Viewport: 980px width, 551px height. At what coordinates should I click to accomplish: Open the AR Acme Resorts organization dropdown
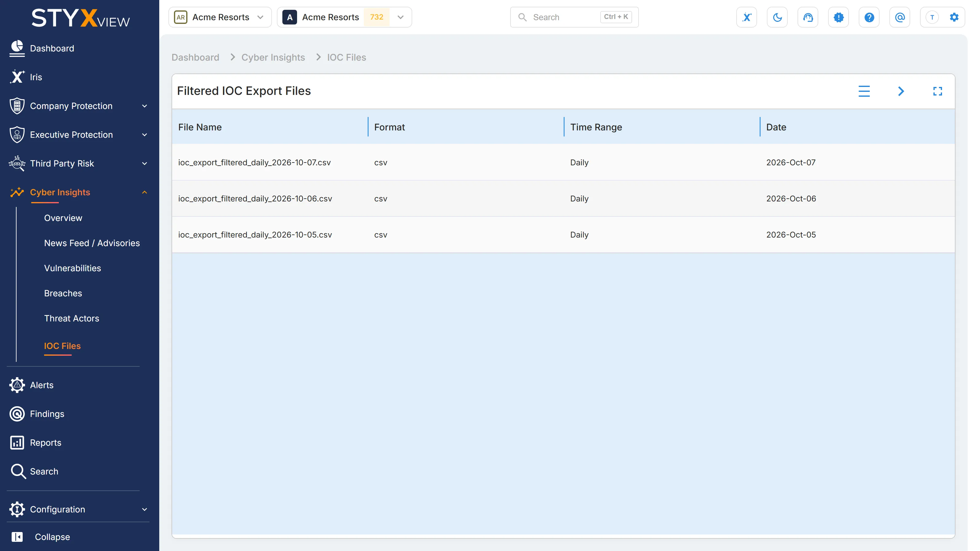[x=220, y=17]
